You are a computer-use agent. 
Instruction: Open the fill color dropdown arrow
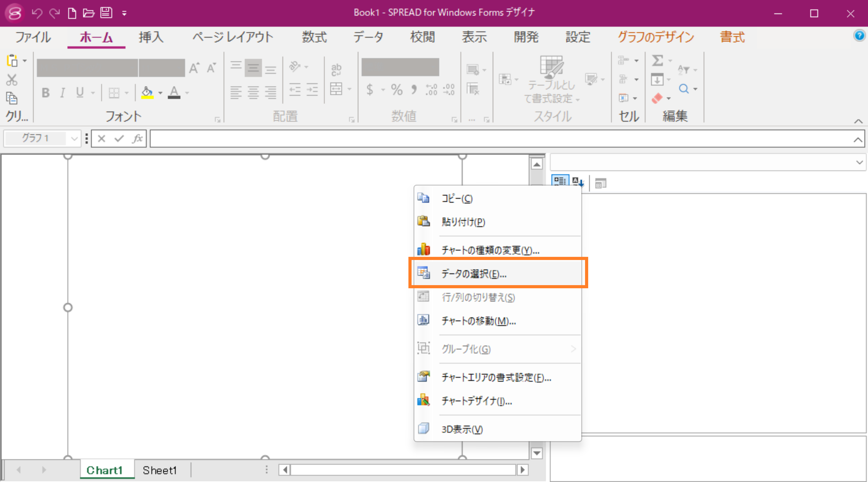click(x=160, y=93)
